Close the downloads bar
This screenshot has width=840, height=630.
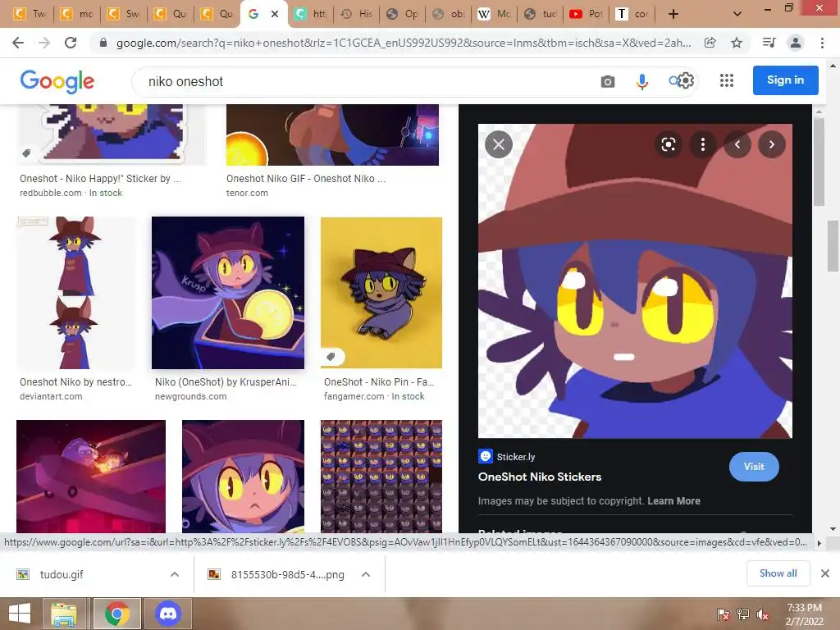[x=825, y=573]
